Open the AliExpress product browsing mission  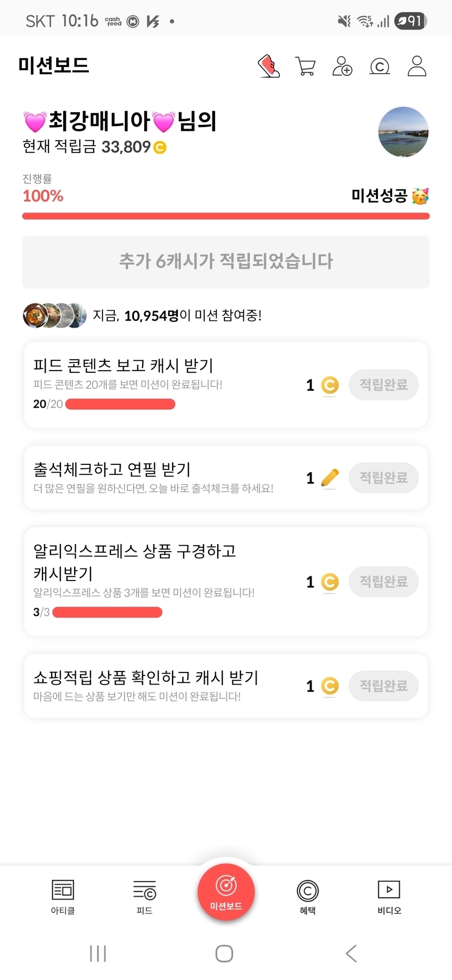163,580
